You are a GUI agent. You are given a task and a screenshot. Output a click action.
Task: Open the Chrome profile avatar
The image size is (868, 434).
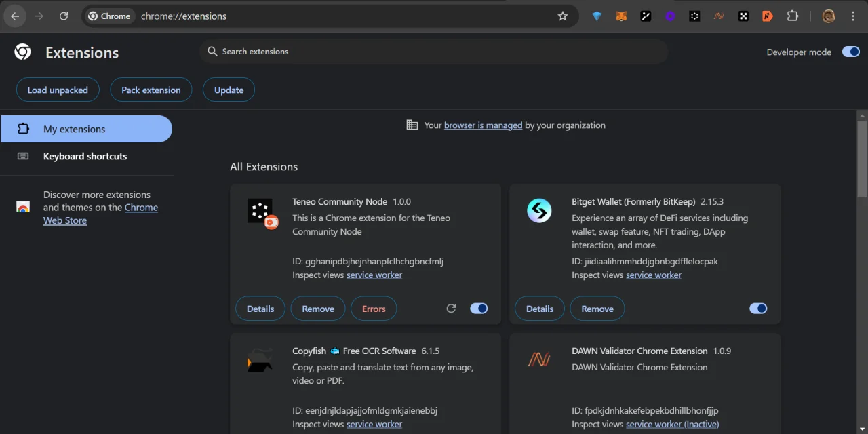click(x=829, y=16)
